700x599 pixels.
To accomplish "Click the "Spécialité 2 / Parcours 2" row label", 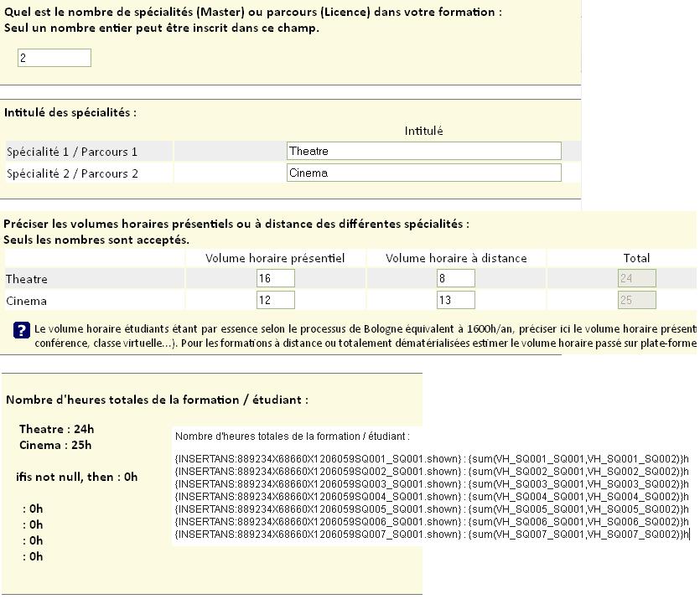I will click(x=72, y=174).
